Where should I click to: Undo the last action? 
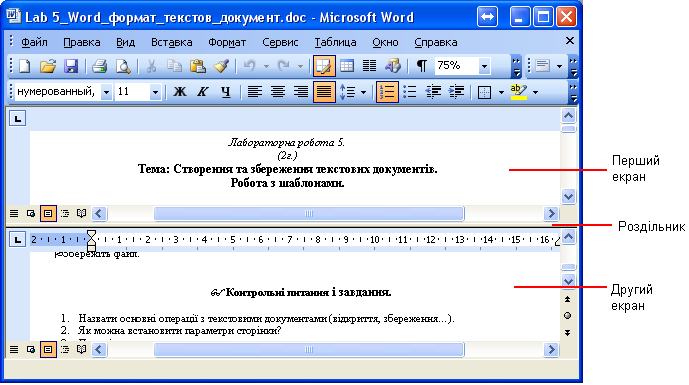pyautogui.click(x=250, y=66)
